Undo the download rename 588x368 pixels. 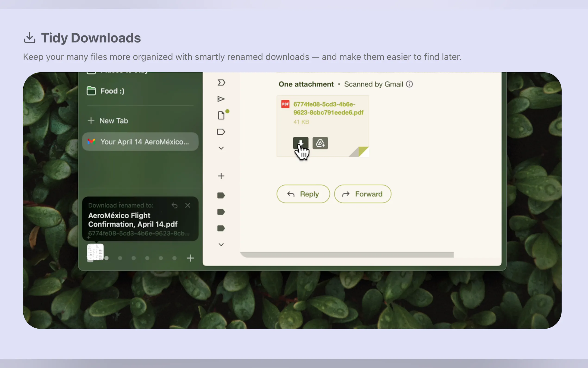point(174,205)
